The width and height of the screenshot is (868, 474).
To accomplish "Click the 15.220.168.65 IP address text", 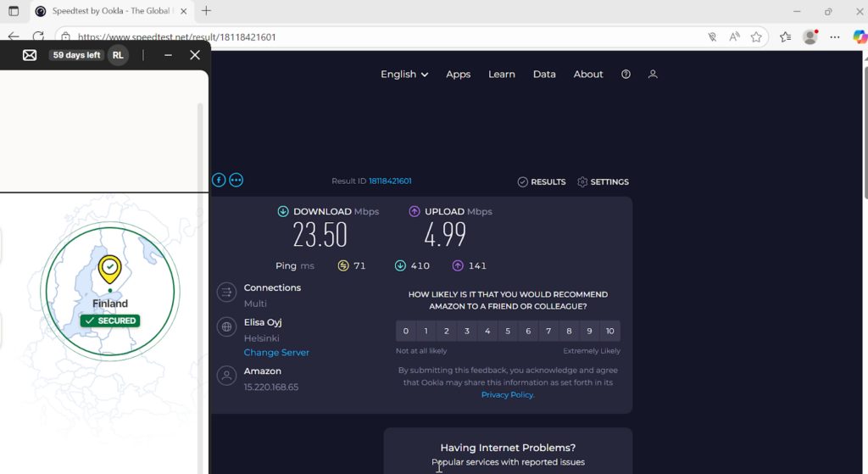I will click(x=271, y=387).
